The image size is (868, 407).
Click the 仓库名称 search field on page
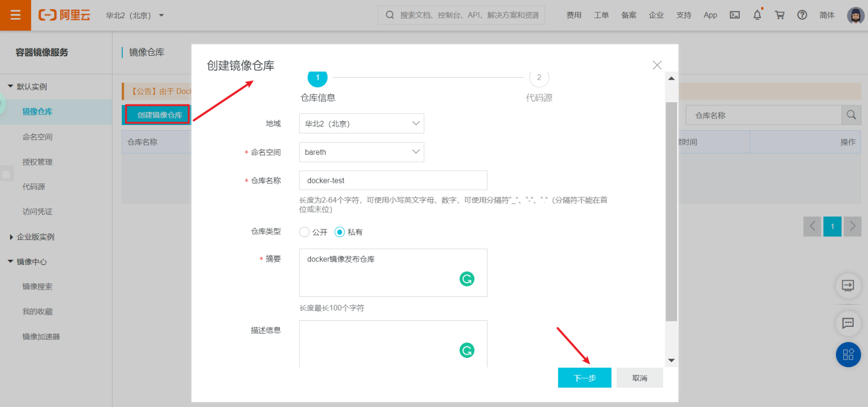coord(764,115)
